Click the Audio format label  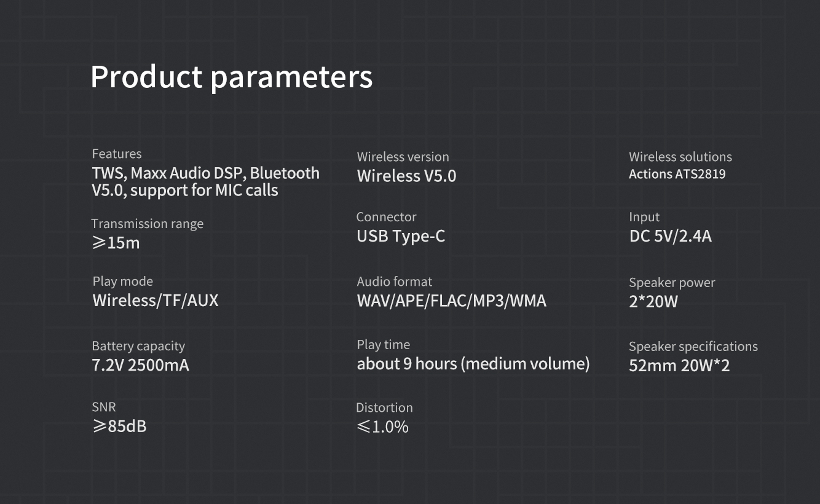point(394,282)
